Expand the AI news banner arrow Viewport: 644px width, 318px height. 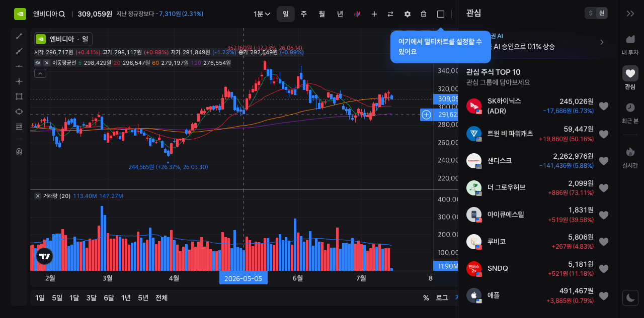pos(602,42)
